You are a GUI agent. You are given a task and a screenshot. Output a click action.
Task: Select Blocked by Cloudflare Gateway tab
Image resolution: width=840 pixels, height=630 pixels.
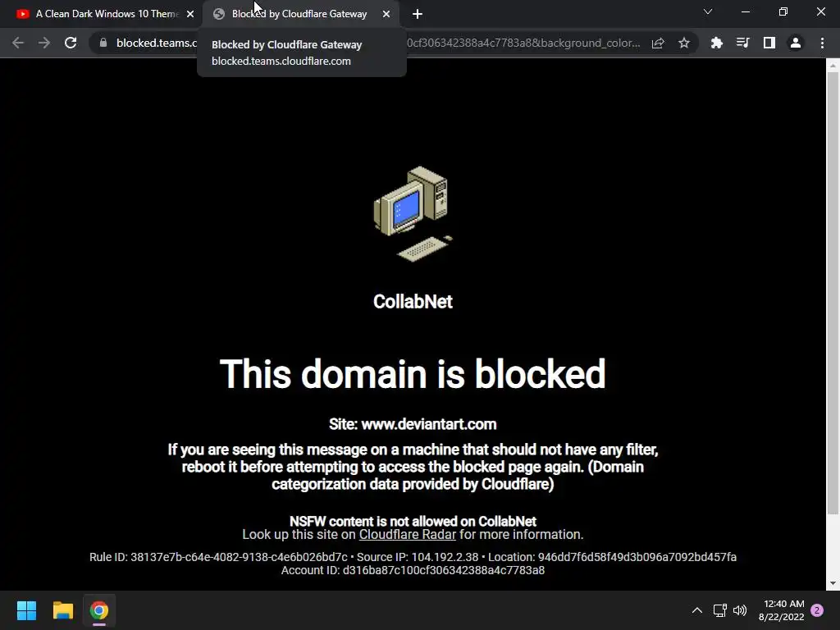299,14
